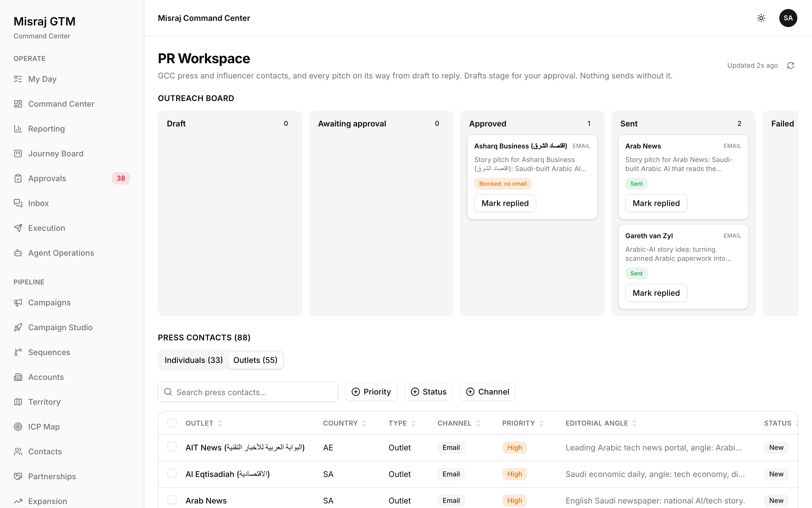Navigate to Journey Board in sidebar

coord(72,154)
